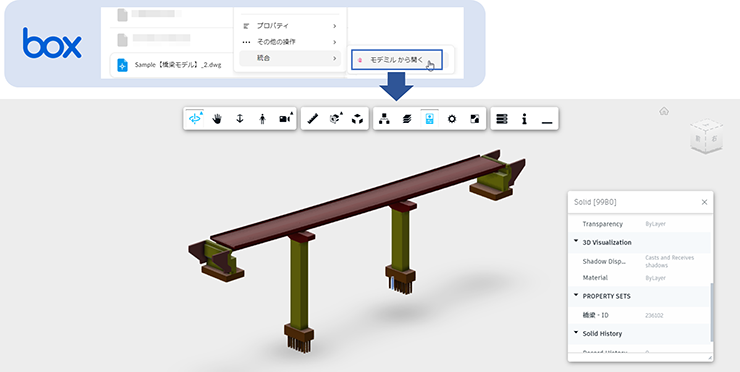Close the Solid [9980] properties panel
The width and height of the screenshot is (740, 372).
pos(704,202)
